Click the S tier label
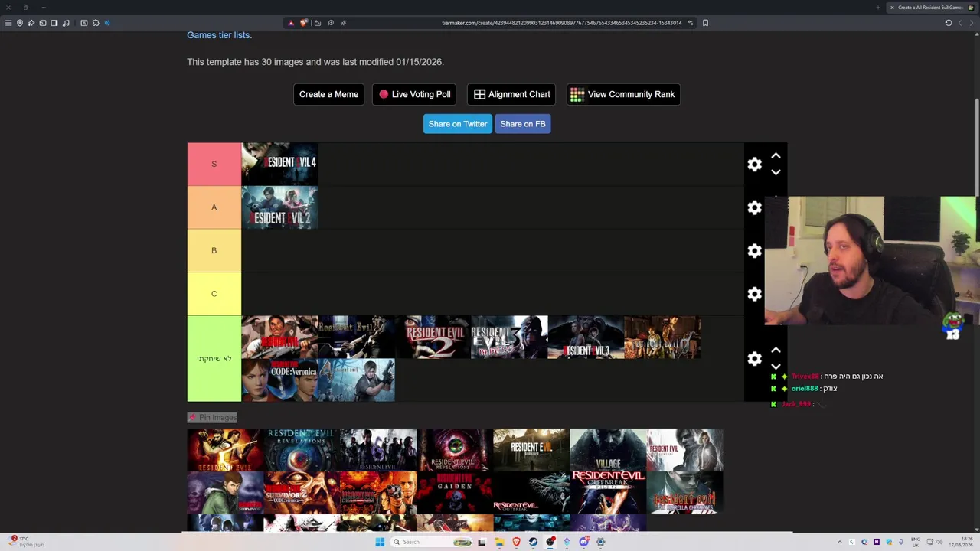Screen dimensions: 980x551 tap(214, 164)
